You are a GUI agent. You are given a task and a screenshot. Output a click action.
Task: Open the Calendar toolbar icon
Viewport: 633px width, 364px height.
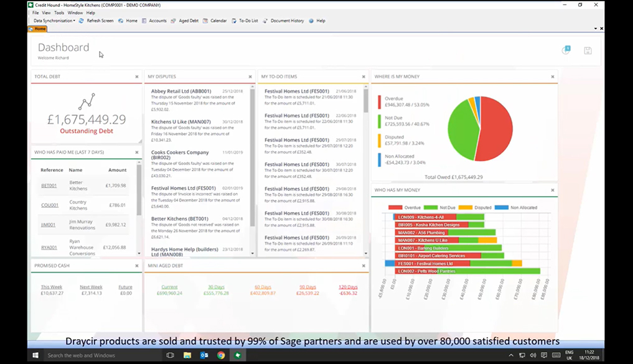(205, 21)
